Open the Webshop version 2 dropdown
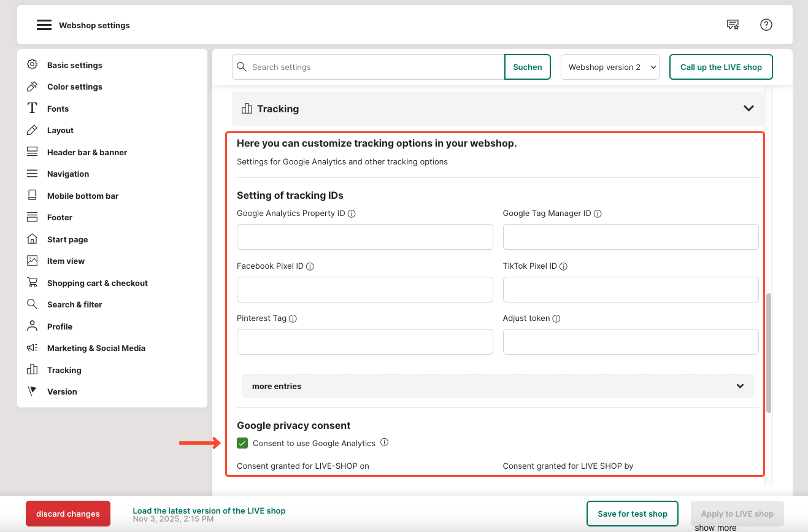 pyautogui.click(x=610, y=67)
